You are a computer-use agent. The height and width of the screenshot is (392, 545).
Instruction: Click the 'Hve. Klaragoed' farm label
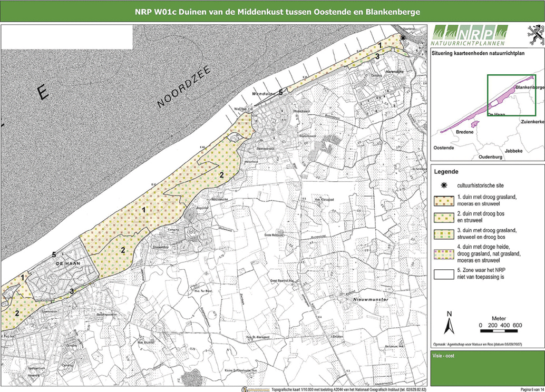pos(325,200)
